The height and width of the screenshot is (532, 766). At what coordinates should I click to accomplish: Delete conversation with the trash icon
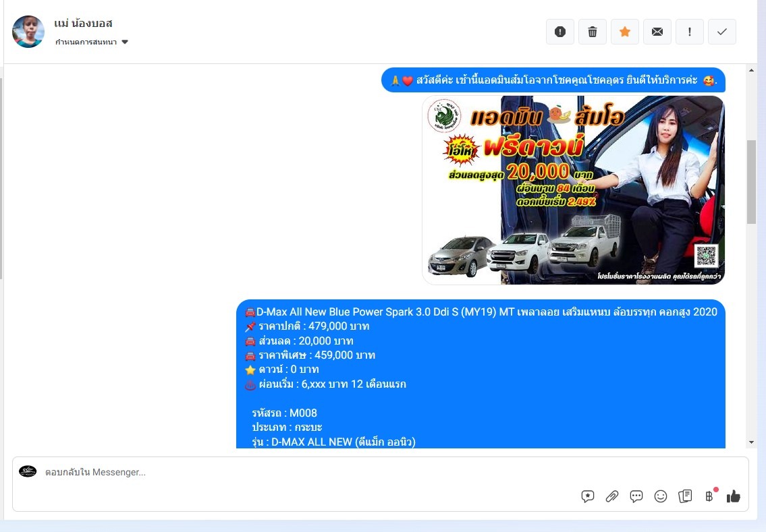(593, 32)
